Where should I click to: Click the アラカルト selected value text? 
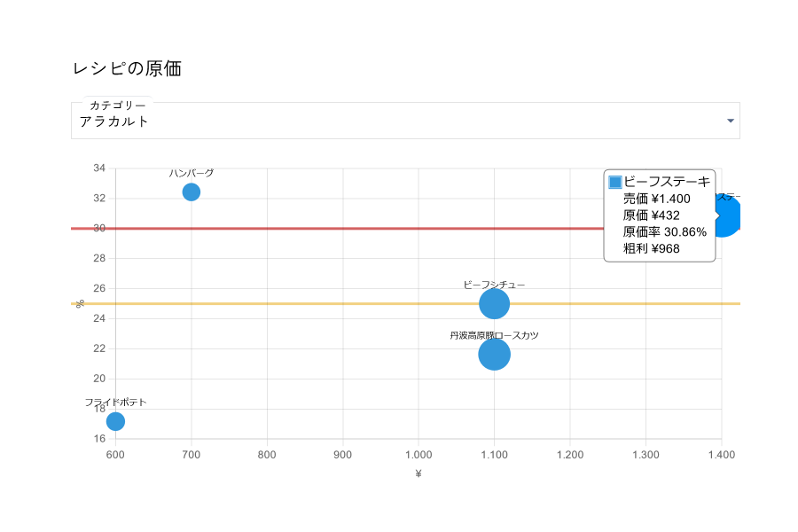[114, 121]
